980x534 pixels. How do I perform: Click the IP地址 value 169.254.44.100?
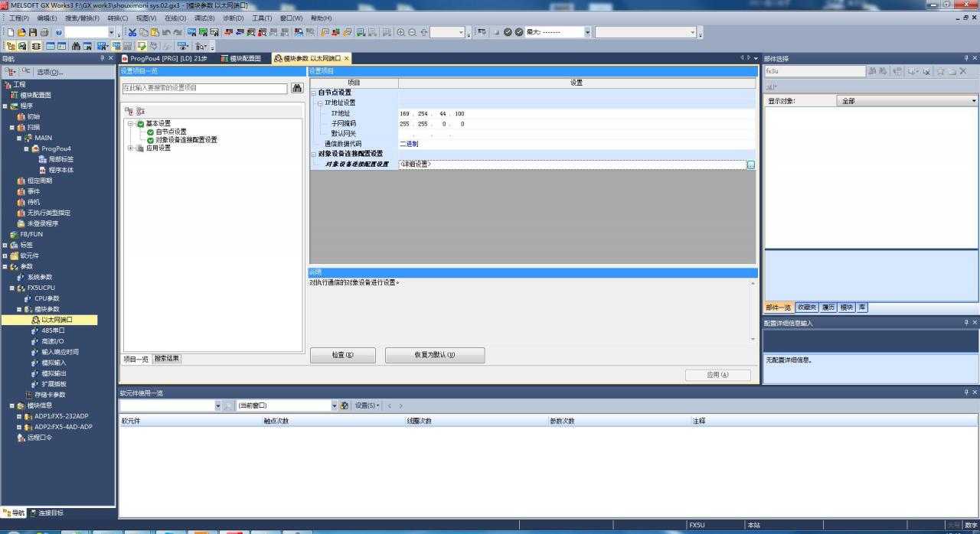[432, 113]
